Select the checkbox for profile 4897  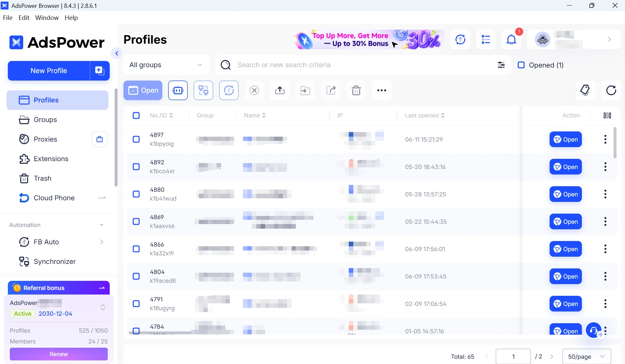tap(136, 139)
